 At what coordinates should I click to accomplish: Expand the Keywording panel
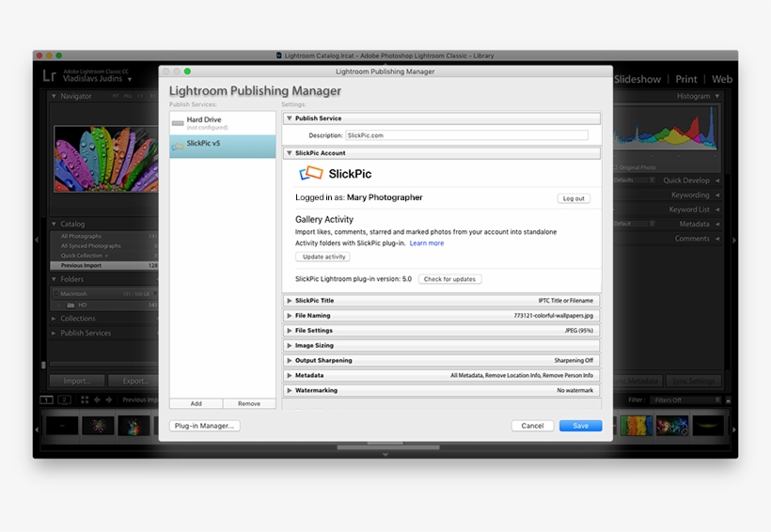click(x=717, y=196)
